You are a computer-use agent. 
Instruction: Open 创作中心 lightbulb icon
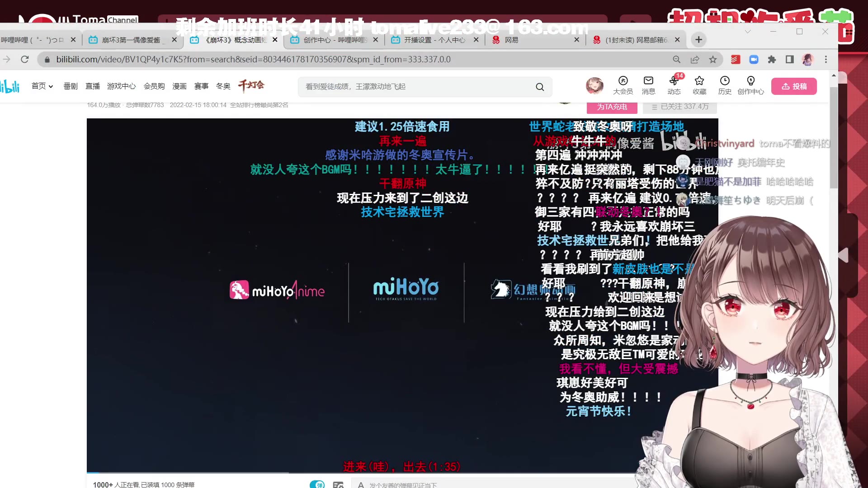pos(750,85)
